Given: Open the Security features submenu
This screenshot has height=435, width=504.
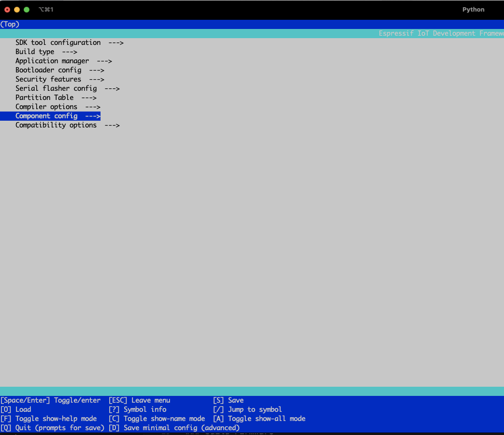Looking at the screenshot, I should 60,79.
